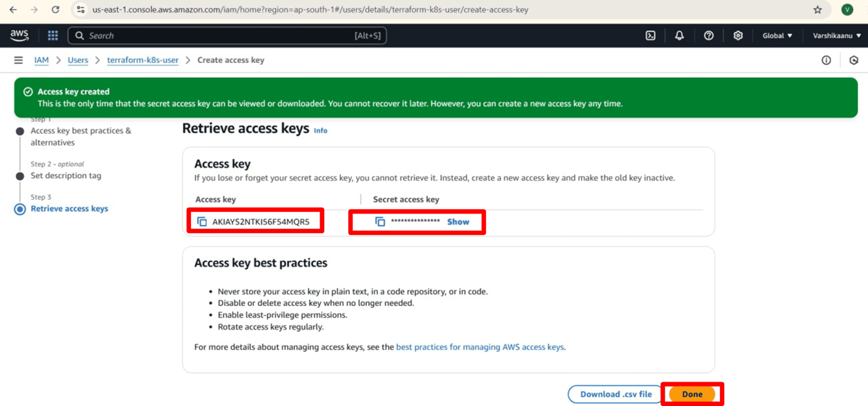The width and height of the screenshot is (868, 406).
Task: Open the recently visited services icon
Action: (853, 60)
